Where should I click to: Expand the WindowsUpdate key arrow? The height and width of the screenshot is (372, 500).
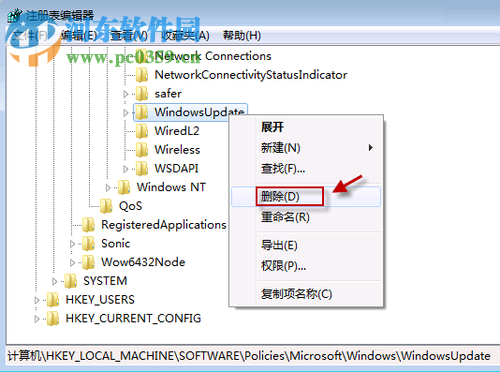tap(126, 113)
